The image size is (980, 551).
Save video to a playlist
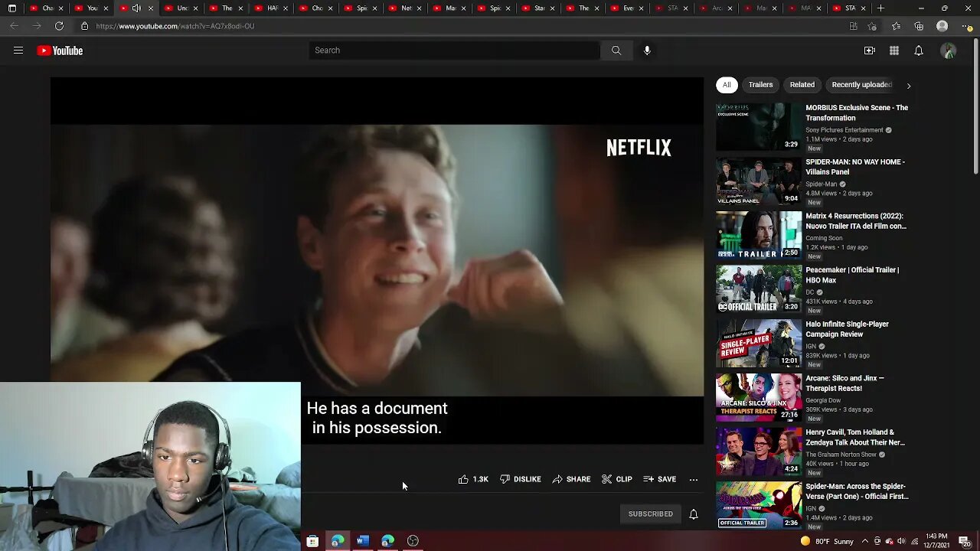660,479
